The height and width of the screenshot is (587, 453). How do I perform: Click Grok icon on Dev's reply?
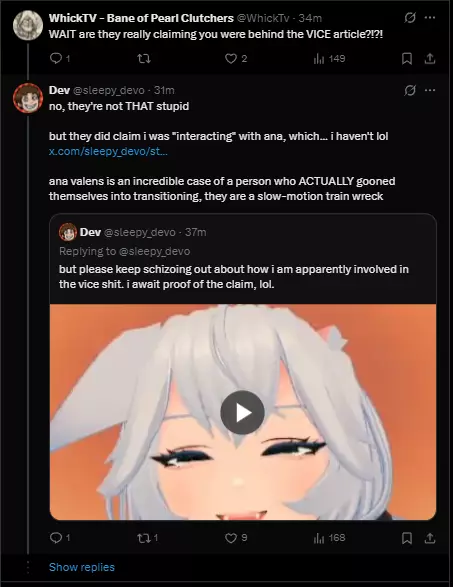pyautogui.click(x=410, y=90)
